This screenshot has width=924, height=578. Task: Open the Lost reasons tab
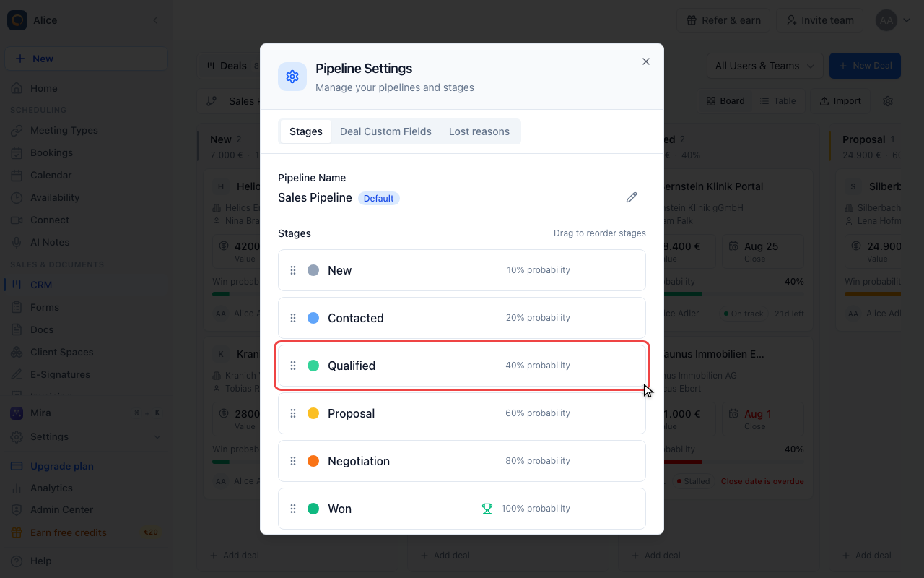point(479,131)
